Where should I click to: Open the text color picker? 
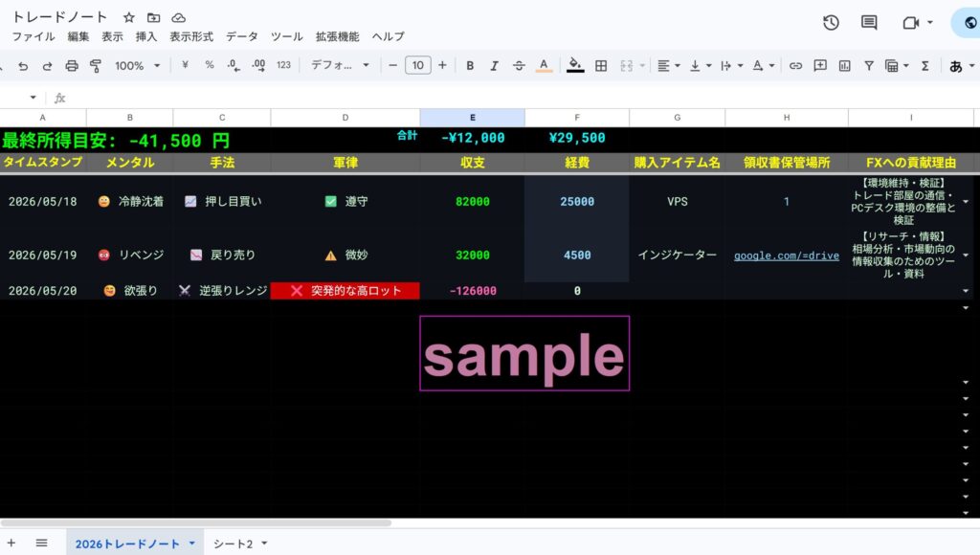pyautogui.click(x=544, y=66)
